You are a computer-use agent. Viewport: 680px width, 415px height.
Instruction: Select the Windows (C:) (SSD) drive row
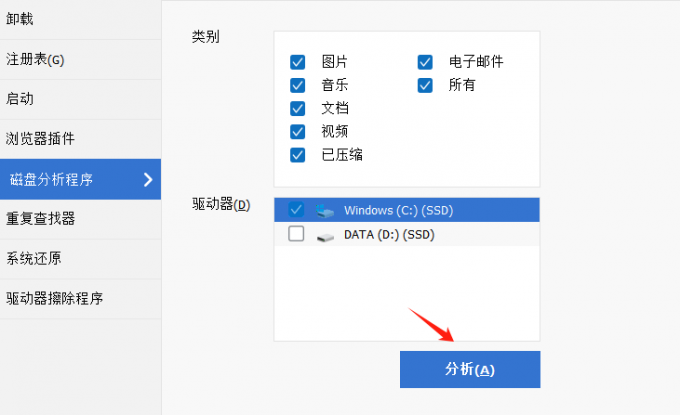click(x=407, y=210)
